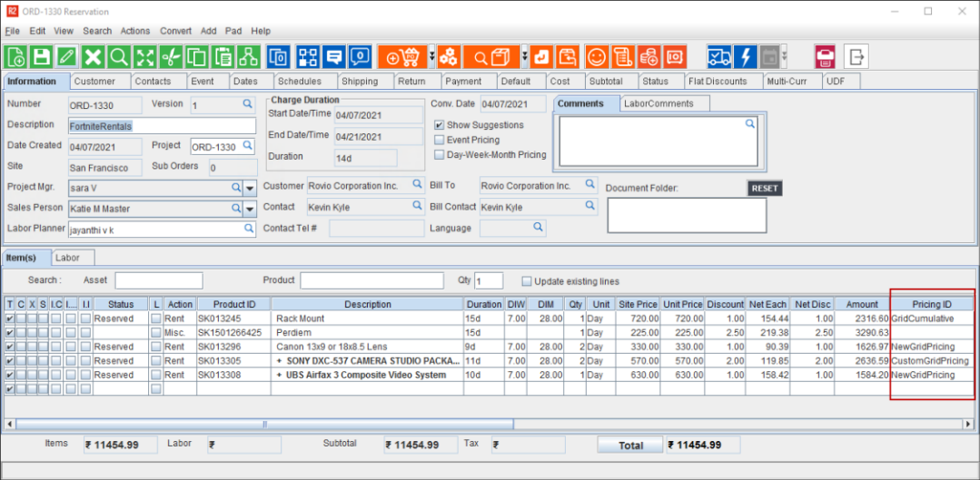This screenshot has height=480, width=980.
Task: Switch to the Flat Discounts tab
Action: pyautogui.click(x=718, y=82)
